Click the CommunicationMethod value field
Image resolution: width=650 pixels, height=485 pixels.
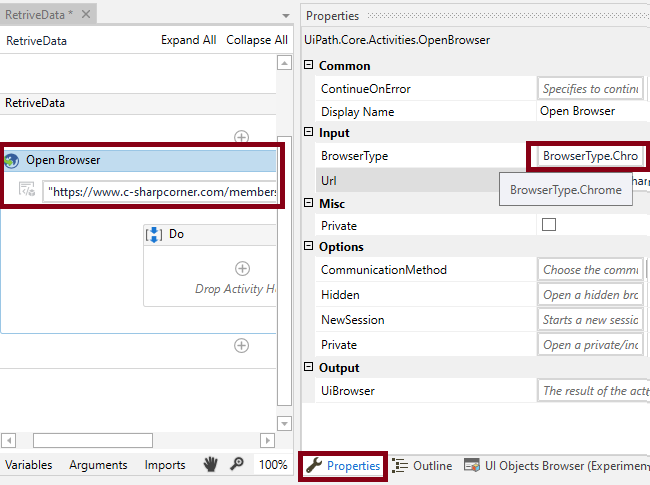(x=590, y=270)
